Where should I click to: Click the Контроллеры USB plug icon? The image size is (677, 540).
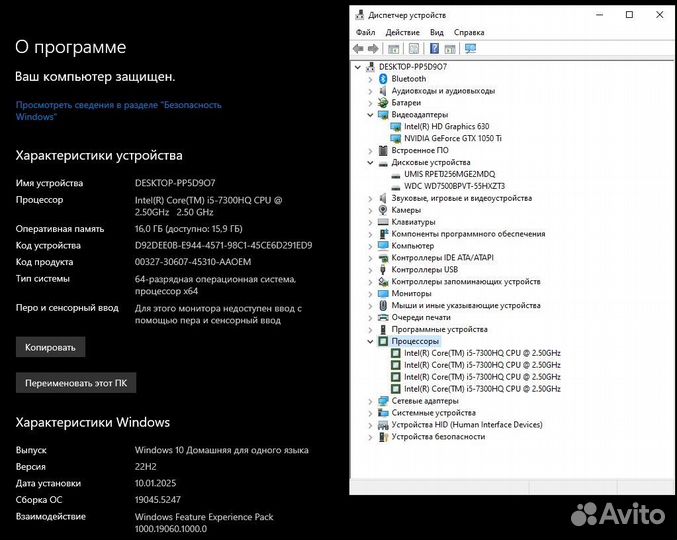point(383,270)
